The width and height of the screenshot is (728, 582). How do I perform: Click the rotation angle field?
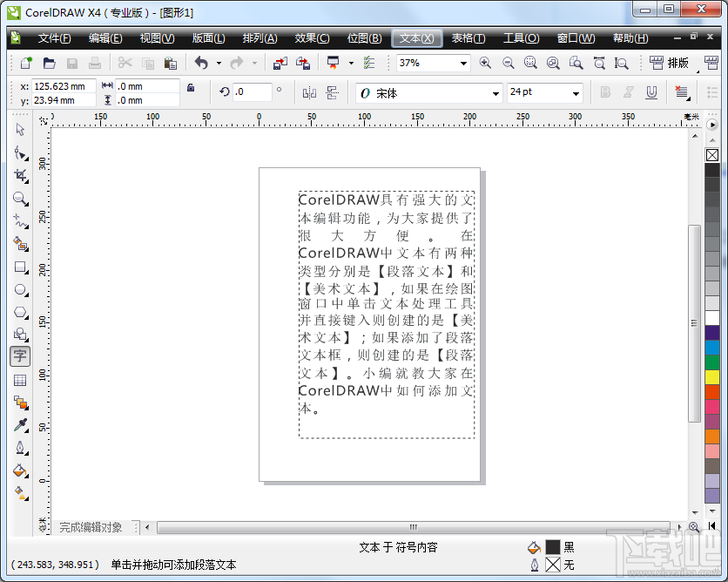click(253, 92)
